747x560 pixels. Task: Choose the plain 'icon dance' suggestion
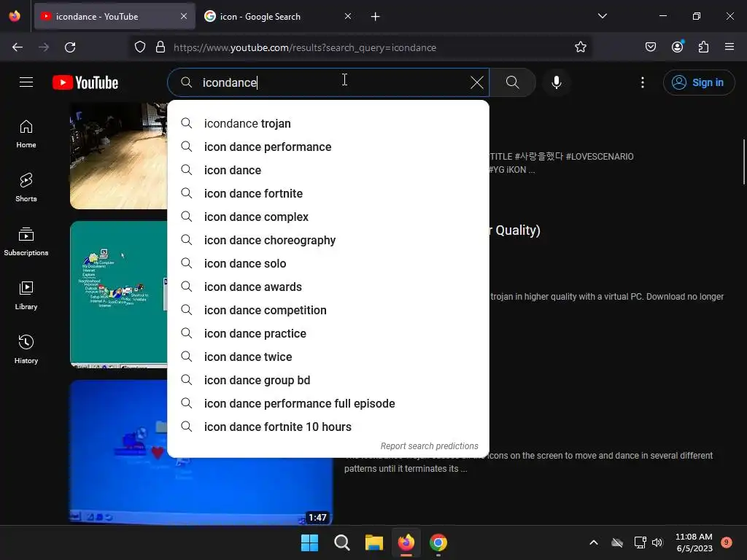[328, 170]
